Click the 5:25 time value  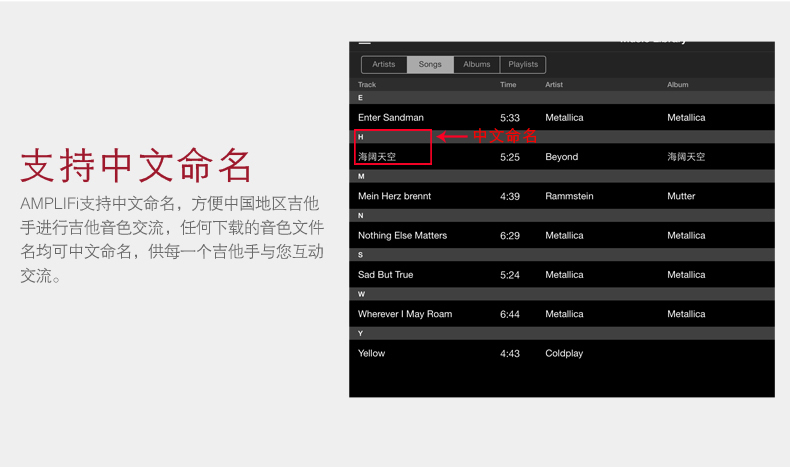pyautogui.click(x=510, y=157)
